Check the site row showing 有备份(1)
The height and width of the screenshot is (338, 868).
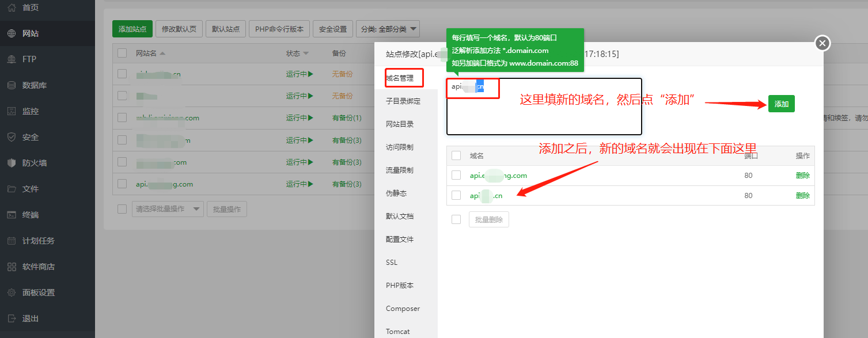(122, 118)
